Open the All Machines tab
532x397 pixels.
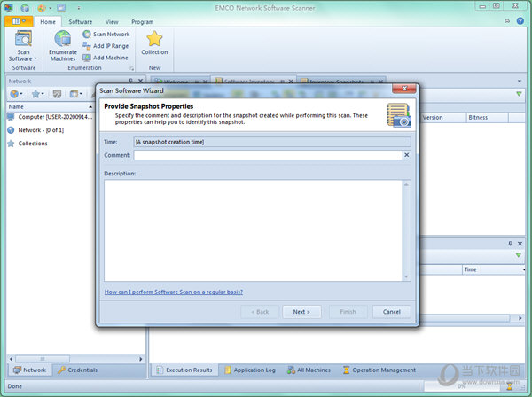pos(309,370)
